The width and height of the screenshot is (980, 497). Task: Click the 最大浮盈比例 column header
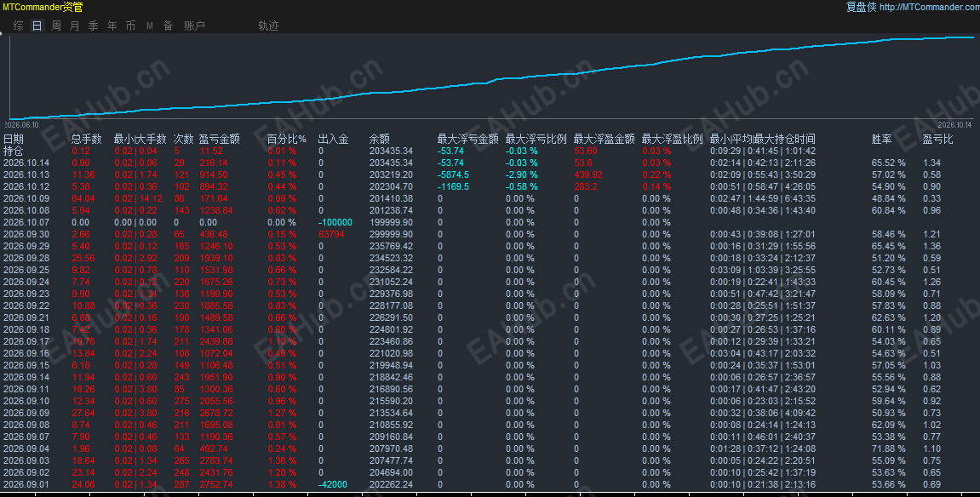point(673,140)
